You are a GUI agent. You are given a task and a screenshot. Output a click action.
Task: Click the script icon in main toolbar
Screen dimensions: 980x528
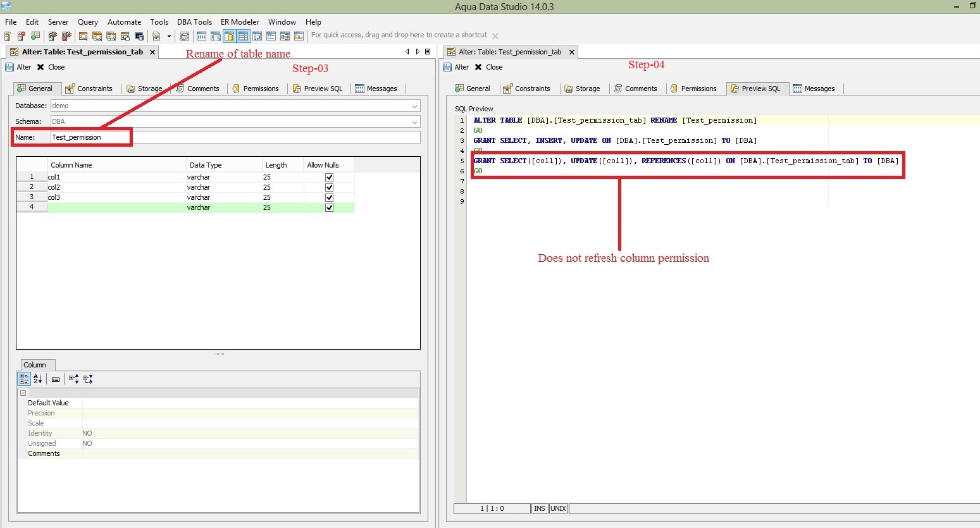pyautogui.click(x=156, y=36)
